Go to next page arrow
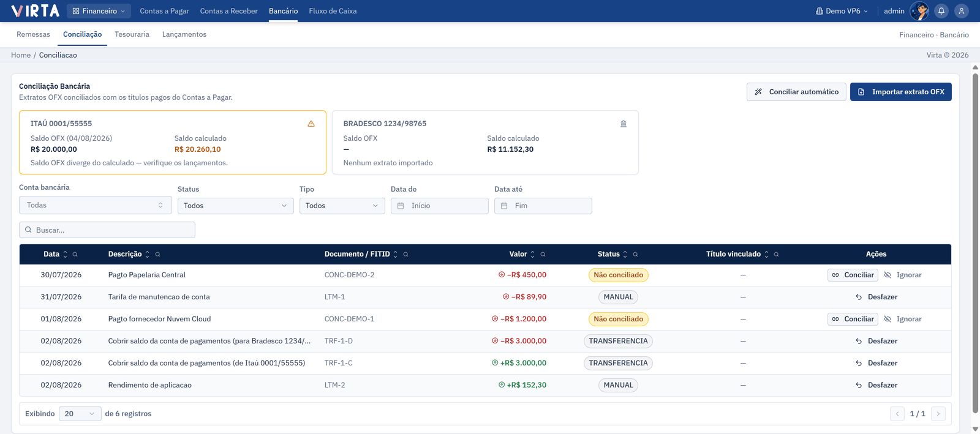980x434 pixels. click(x=938, y=414)
